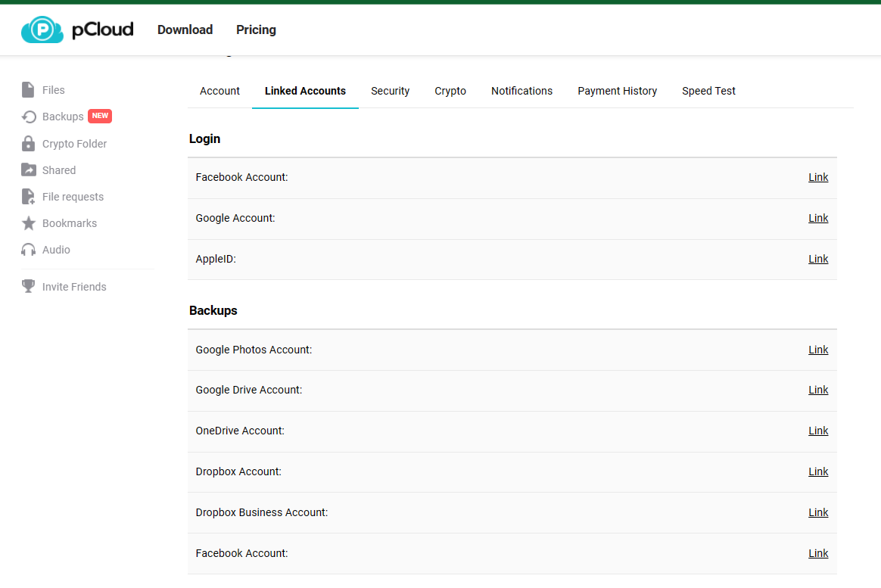
Task: Open the Speed Test tab
Action: 708,91
